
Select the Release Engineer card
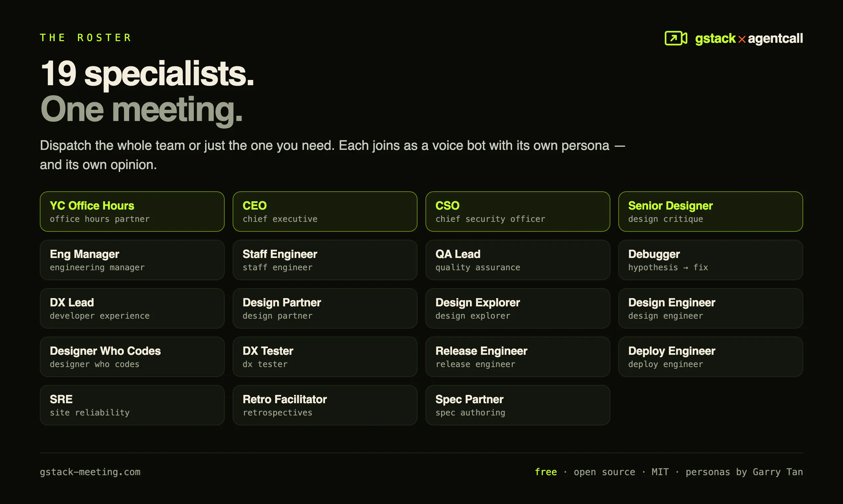tap(518, 357)
